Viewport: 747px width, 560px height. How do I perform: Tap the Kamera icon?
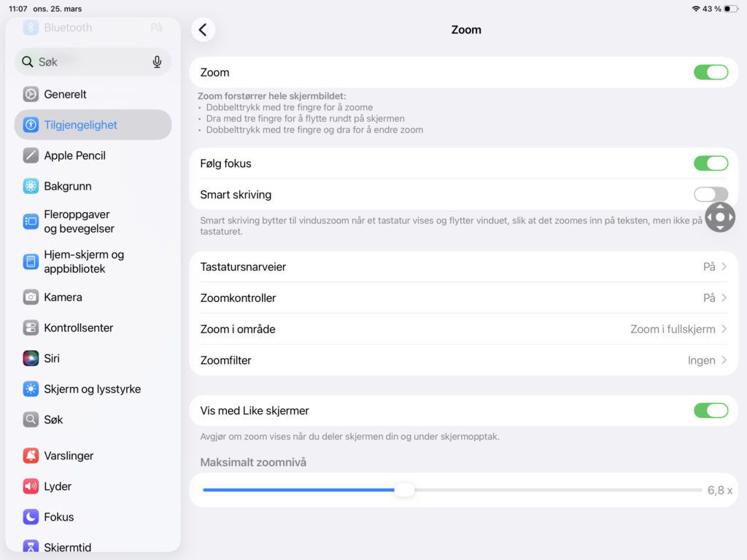[31, 297]
